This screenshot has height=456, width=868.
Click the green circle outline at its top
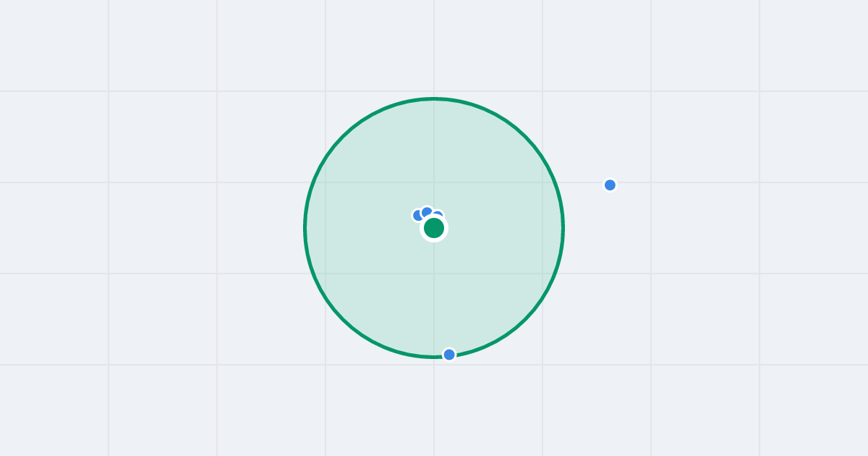(x=434, y=98)
